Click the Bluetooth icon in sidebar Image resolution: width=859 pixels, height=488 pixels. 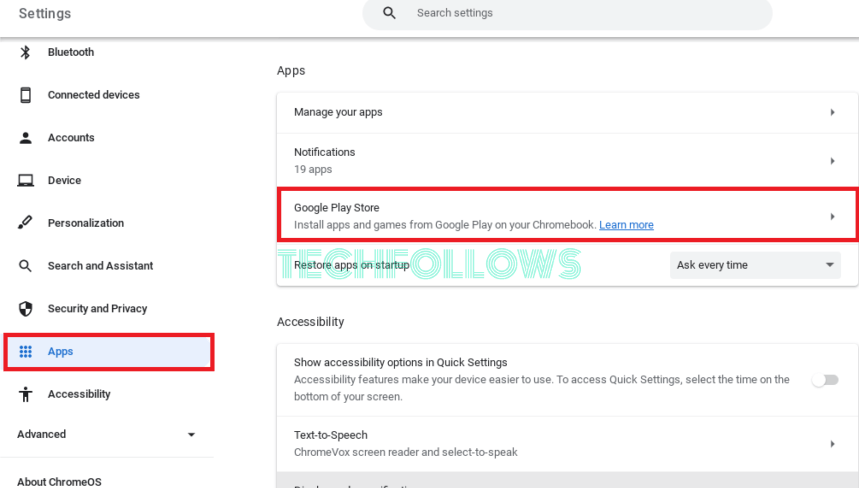(25, 52)
